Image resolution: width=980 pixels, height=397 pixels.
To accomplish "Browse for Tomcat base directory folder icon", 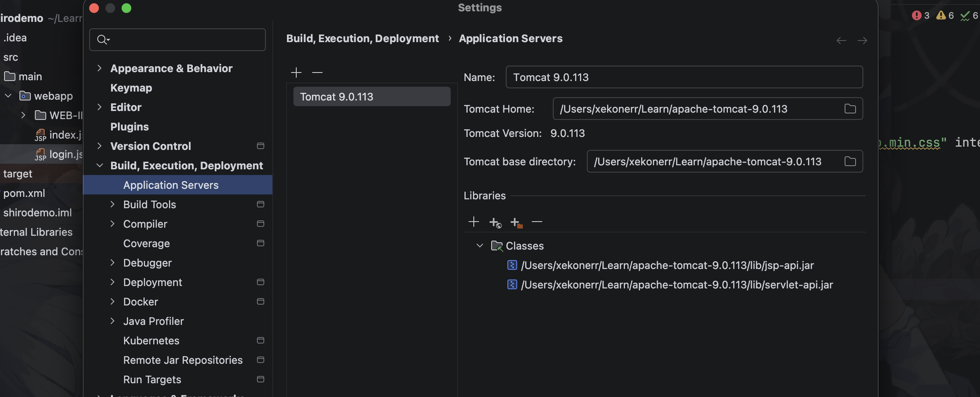I will pyautogui.click(x=850, y=161).
